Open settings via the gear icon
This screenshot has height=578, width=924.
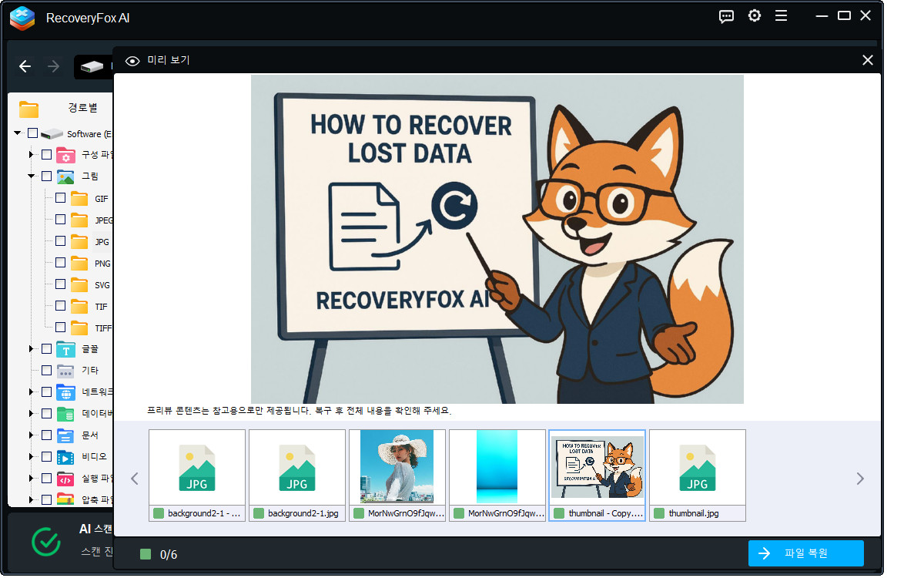[x=755, y=16]
